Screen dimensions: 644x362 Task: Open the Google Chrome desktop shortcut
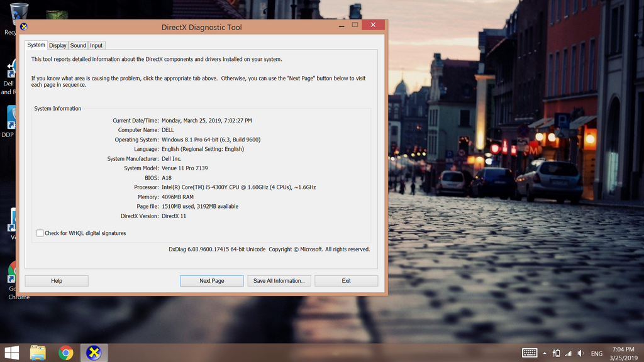click(x=16, y=281)
